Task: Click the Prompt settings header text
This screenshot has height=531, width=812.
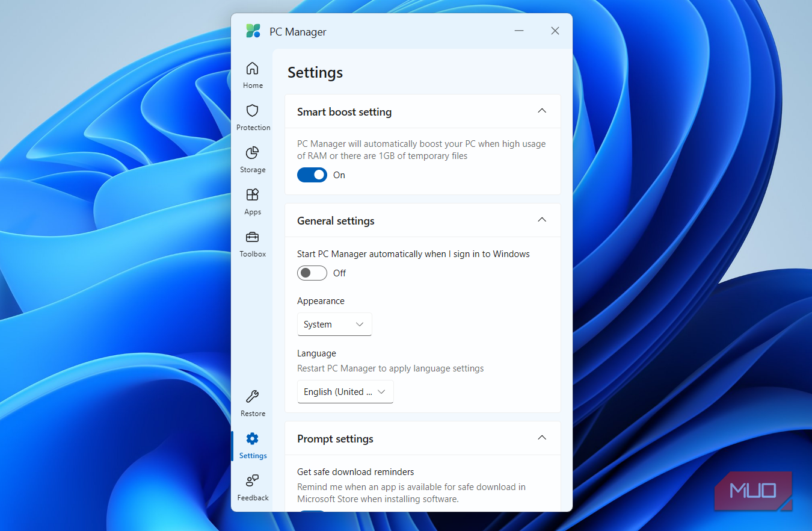Action: (335, 439)
